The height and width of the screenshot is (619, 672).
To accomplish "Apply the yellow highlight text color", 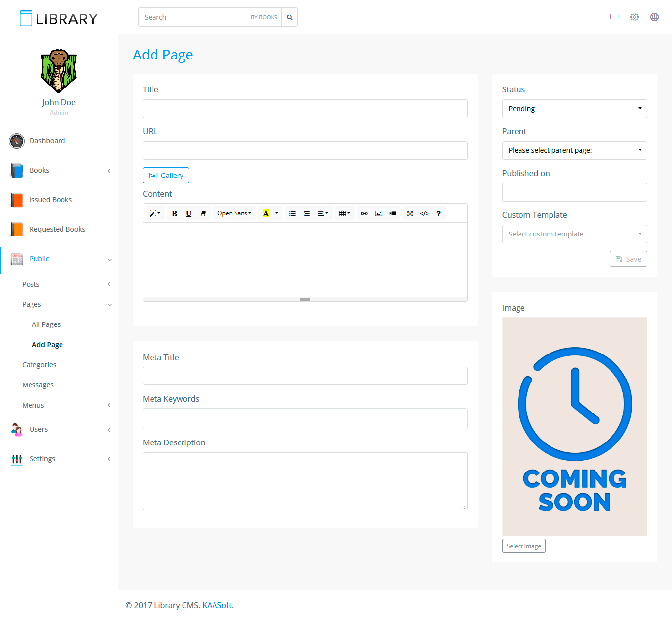I will tap(266, 213).
